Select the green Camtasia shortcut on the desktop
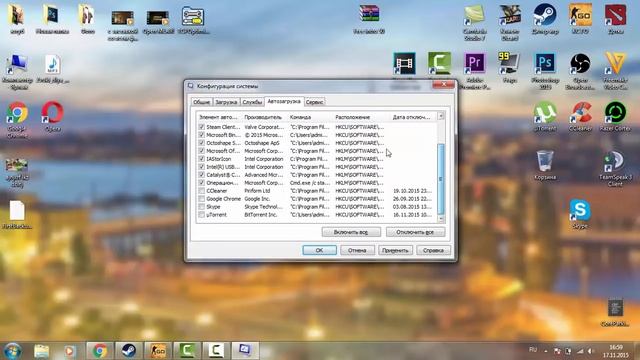Viewport: 640px width, 360px height. coord(439,64)
